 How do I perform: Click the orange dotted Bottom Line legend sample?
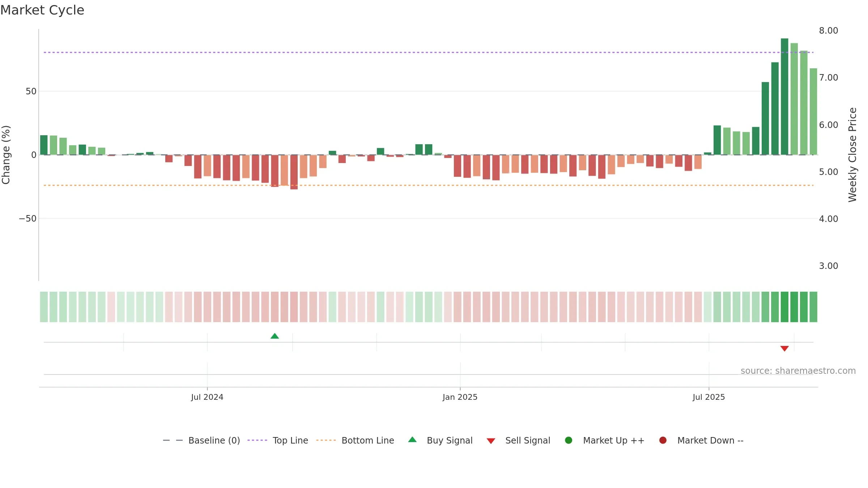click(x=326, y=440)
